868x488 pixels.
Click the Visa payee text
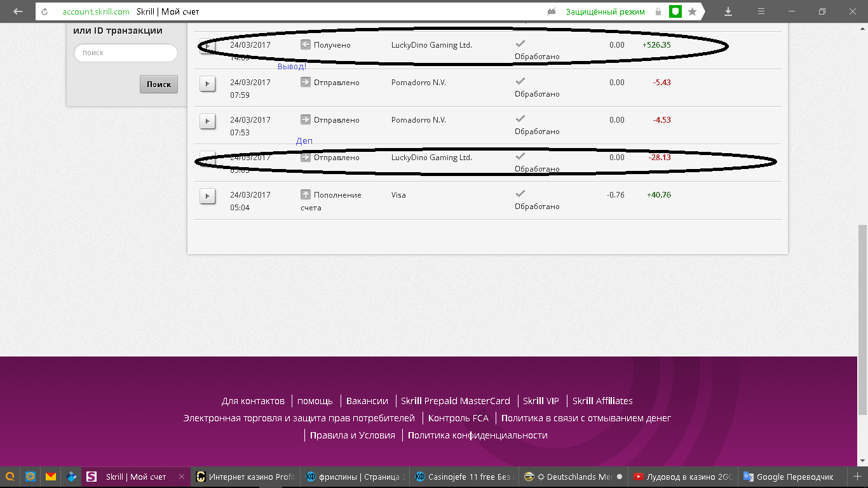coord(398,194)
